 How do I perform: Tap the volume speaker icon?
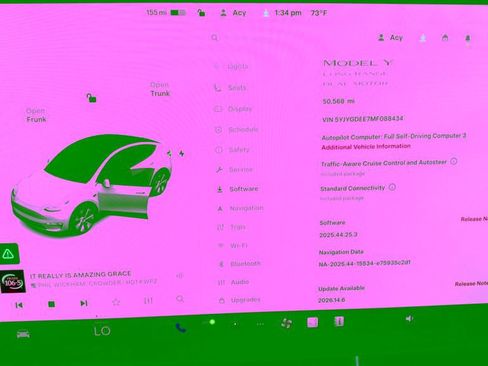(x=409, y=319)
